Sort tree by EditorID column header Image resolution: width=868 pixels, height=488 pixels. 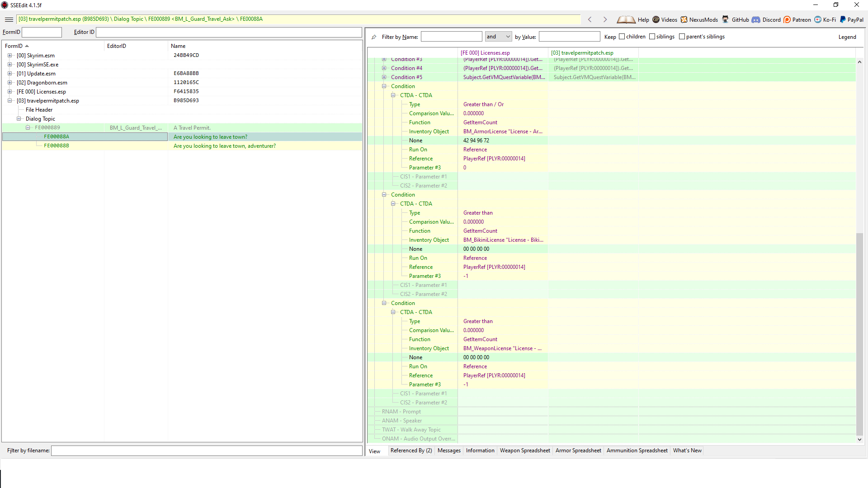[136, 46]
